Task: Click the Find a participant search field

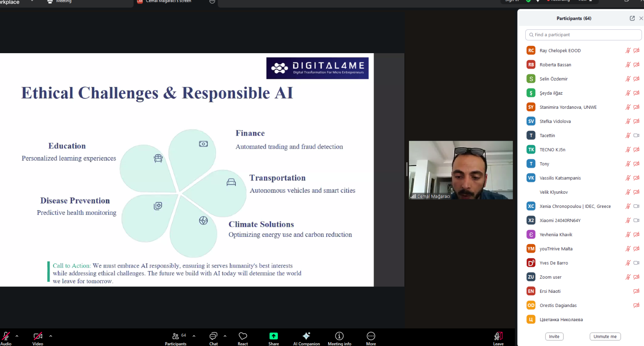Action: point(583,35)
